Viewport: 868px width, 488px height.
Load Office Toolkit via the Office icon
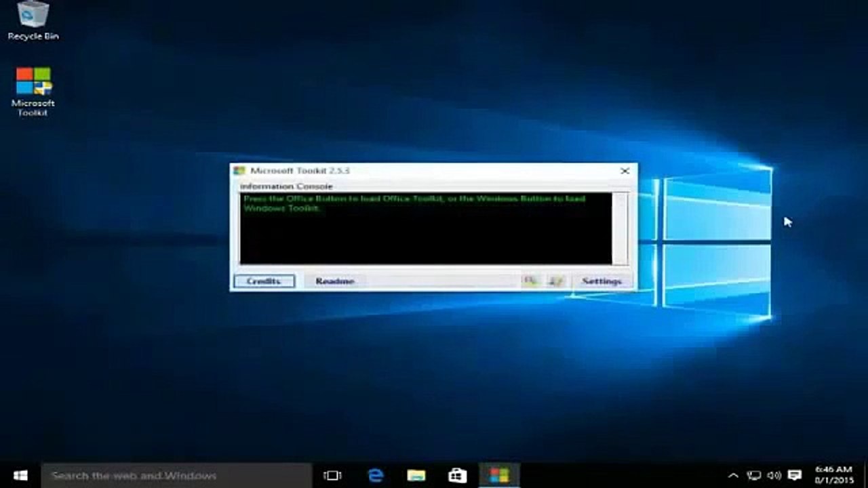click(x=531, y=281)
